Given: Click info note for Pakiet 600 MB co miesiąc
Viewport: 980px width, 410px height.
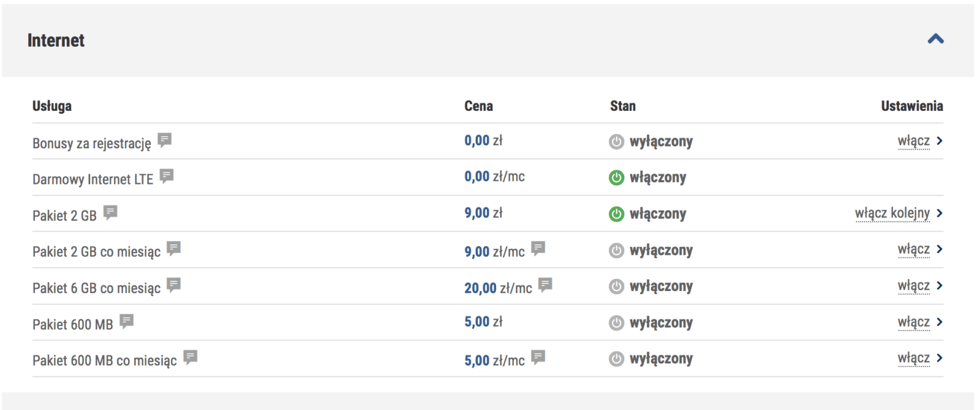Looking at the screenshot, I should click(190, 357).
